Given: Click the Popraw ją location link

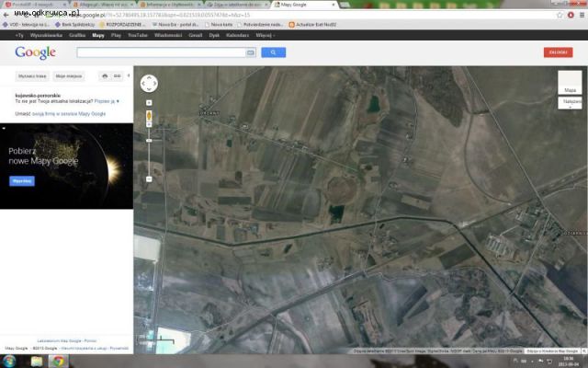Looking at the screenshot, I should click(107, 101).
